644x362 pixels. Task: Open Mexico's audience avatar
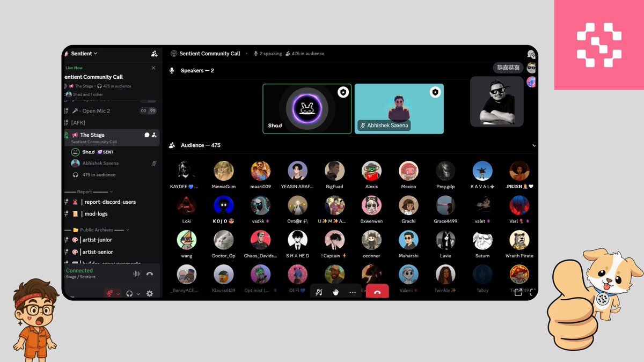point(408,171)
